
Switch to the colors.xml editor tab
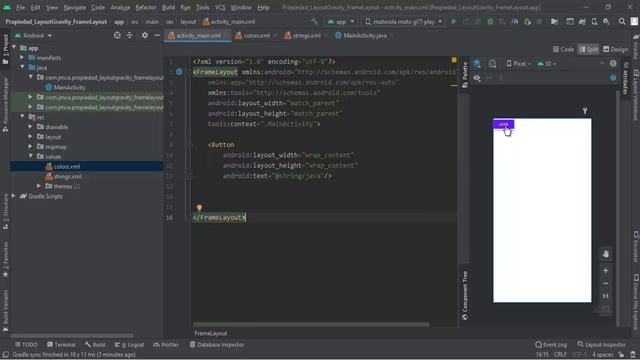(253, 36)
